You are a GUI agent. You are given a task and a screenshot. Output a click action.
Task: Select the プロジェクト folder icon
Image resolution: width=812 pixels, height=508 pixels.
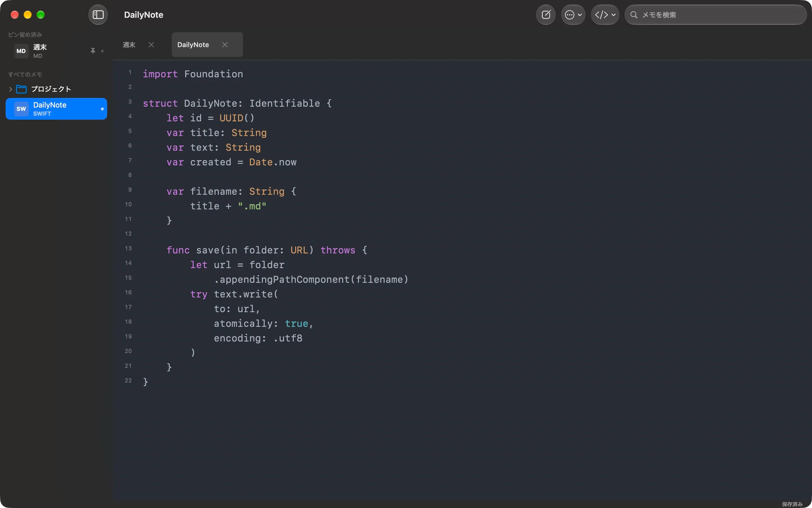[21, 89]
